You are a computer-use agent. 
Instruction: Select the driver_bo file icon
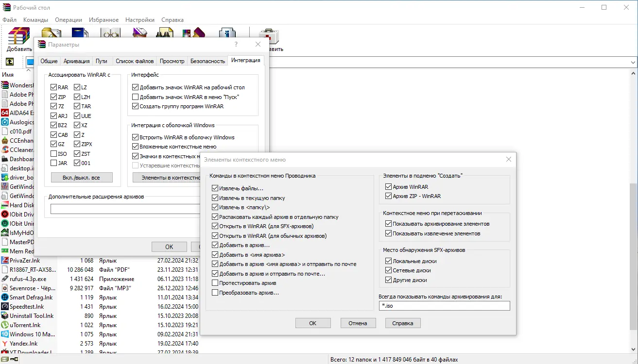5,177
